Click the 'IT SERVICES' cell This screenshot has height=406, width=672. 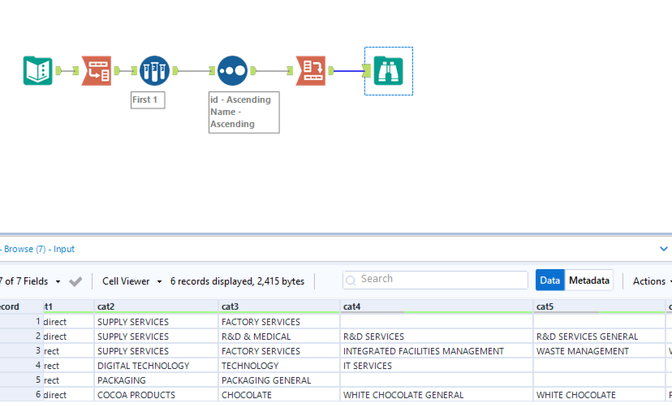click(437, 366)
